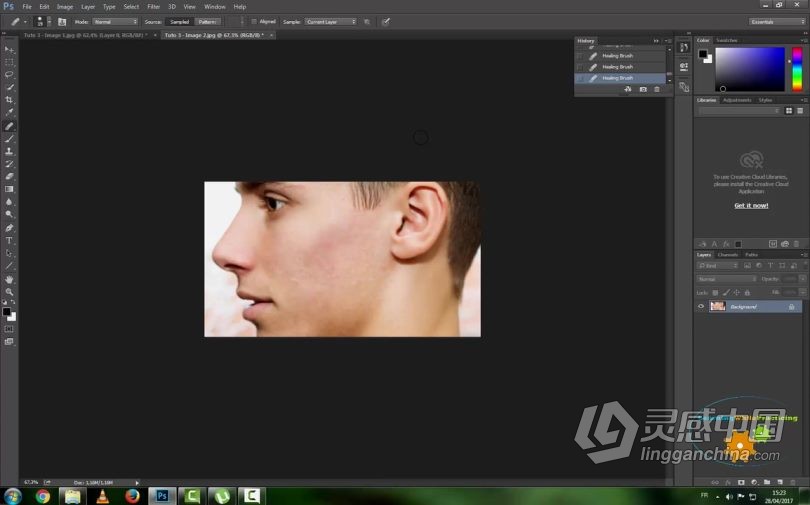
Task: Open the Essentials workspace dropdown
Action: click(777, 22)
